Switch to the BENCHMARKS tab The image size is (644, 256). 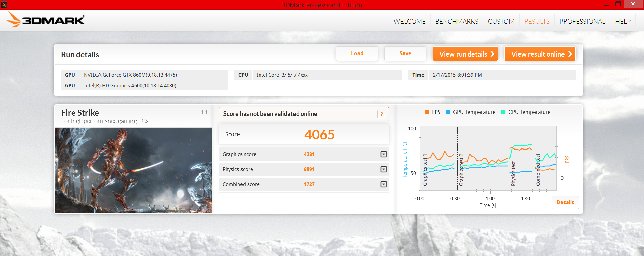coord(457,21)
